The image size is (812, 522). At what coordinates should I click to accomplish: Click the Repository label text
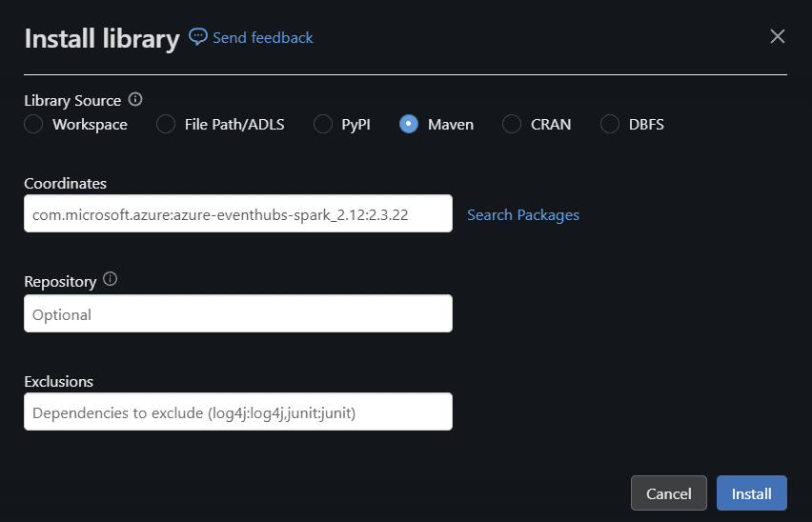pyautogui.click(x=61, y=282)
